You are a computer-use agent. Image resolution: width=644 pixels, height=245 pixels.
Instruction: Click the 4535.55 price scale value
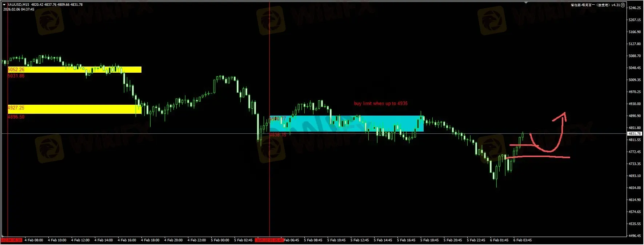(635, 224)
